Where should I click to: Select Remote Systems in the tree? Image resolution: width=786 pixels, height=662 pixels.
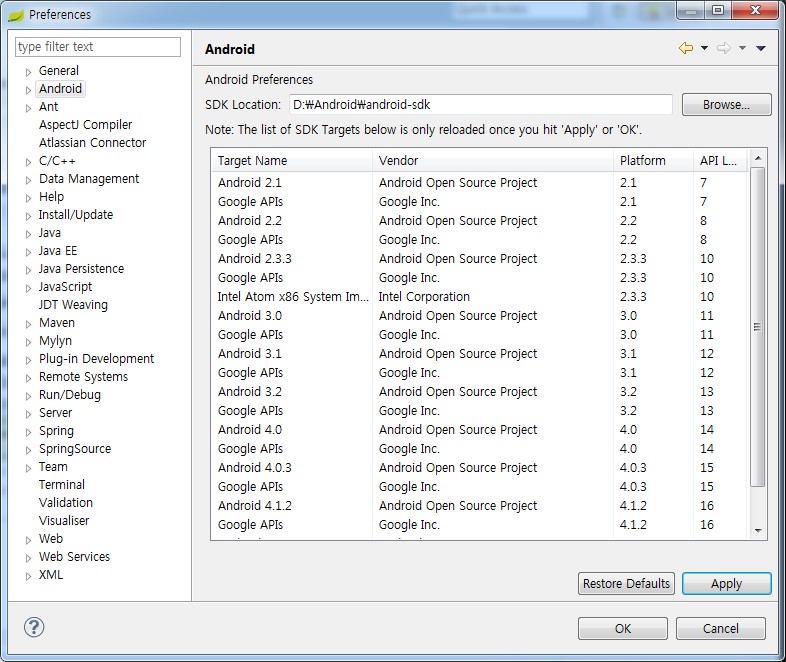[83, 377]
